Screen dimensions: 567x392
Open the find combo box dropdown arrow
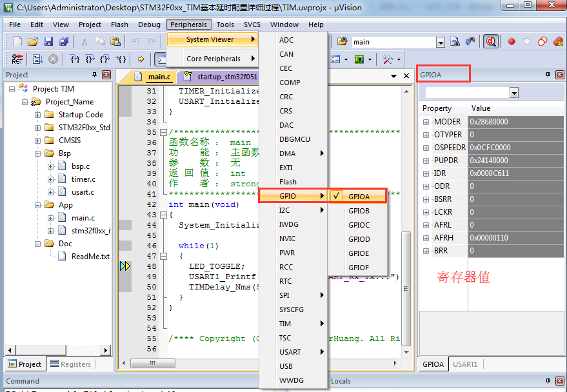(441, 43)
